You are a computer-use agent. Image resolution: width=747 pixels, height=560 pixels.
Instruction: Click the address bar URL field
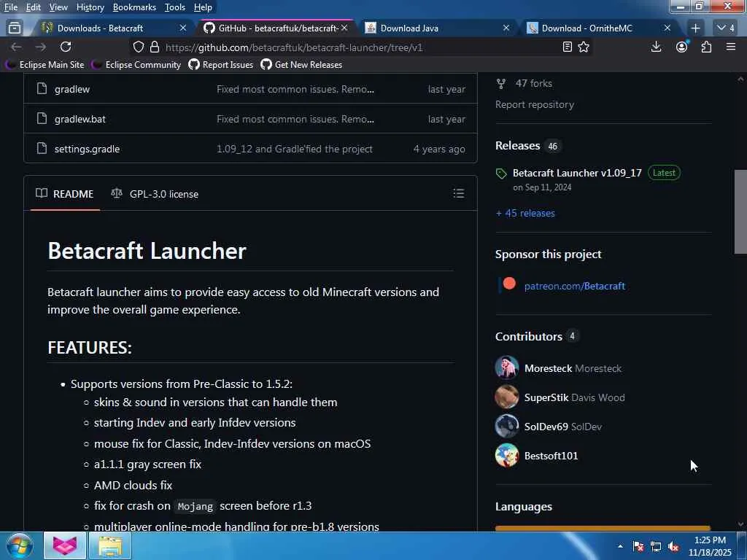tap(362, 47)
